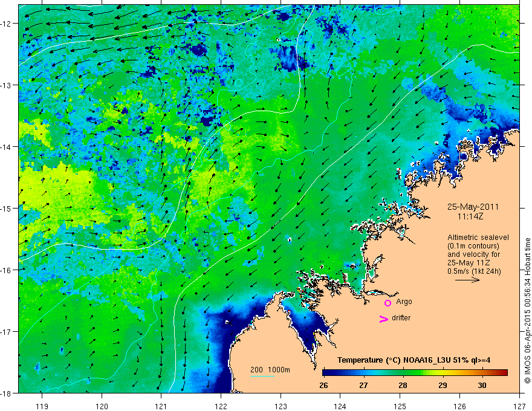Click longitude axis label '127'
The height and width of the screenshot is (411, 532).
[x=519, y=406]
